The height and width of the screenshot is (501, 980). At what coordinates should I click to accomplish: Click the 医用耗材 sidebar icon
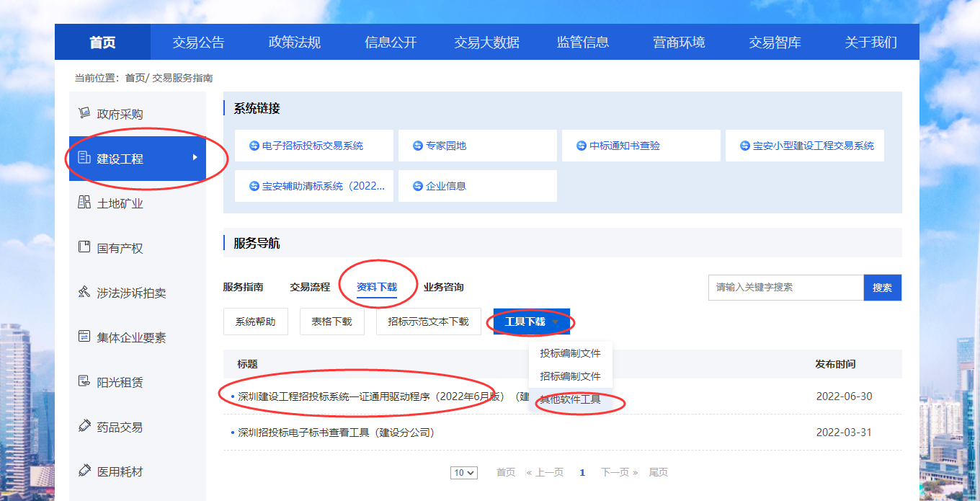84,471
